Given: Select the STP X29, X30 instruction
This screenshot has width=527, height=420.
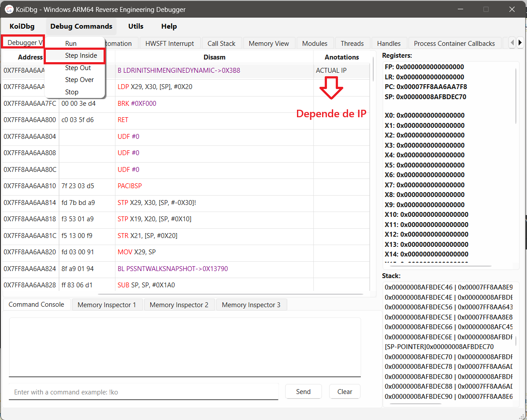Looking at the screenshot, I should coord(186,202).
